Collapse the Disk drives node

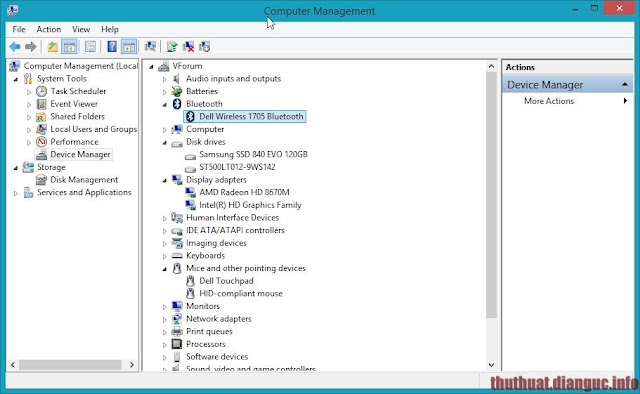pos(164,142)
